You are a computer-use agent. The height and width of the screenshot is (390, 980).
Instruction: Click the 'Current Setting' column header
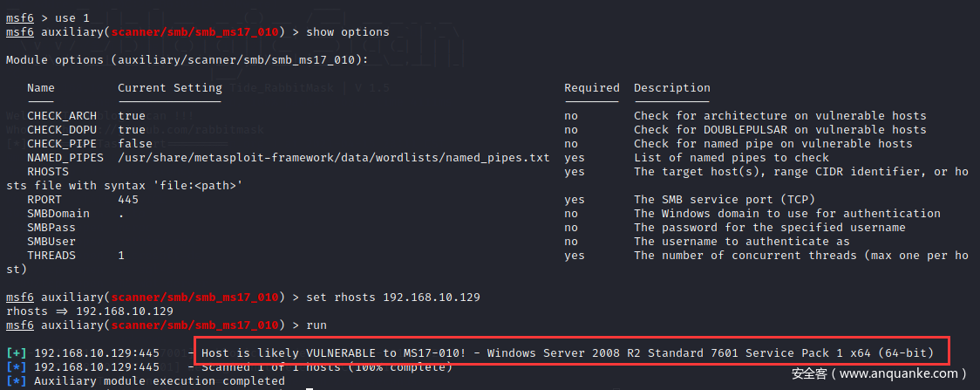[x=169, y=88]
